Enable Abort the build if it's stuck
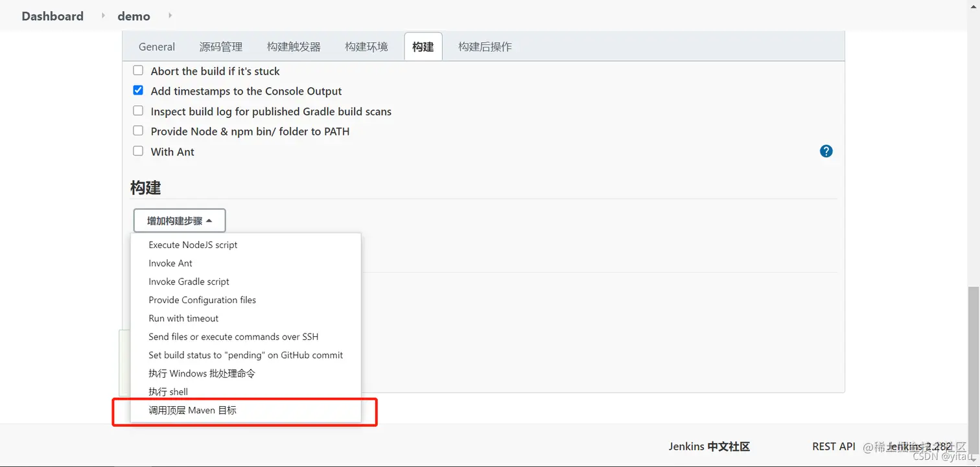The image size is (980, 467). pyautogui.click(x=138, y=71)
